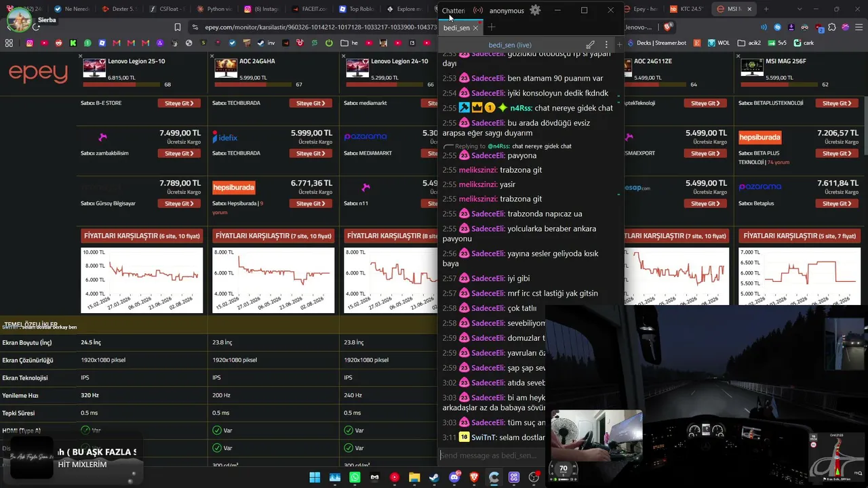Click the anonymous account button in Chatterino
Screen dimensions: 868x488
[507, 11]
